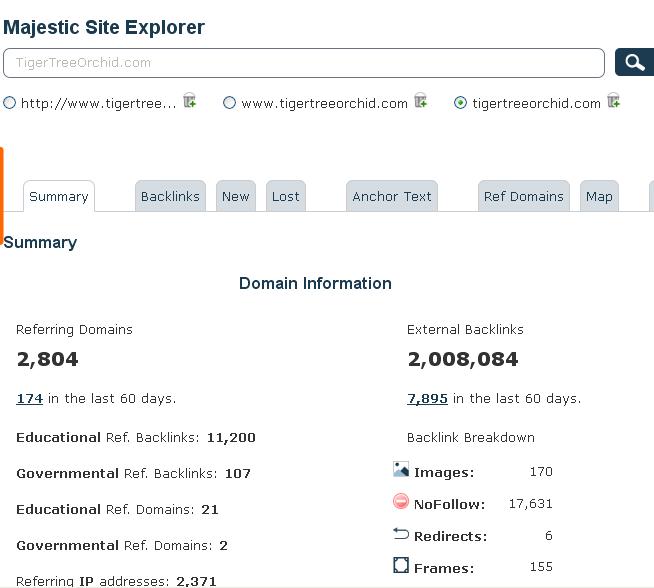Focus the TigerTreeOrchid.com search field
Image resolution: width=654 pixels, height=588 pixels.
point(304,63)
